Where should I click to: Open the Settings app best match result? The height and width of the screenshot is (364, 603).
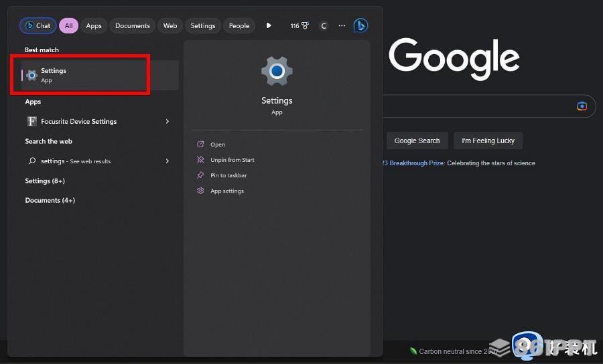[x=100, y=75]
